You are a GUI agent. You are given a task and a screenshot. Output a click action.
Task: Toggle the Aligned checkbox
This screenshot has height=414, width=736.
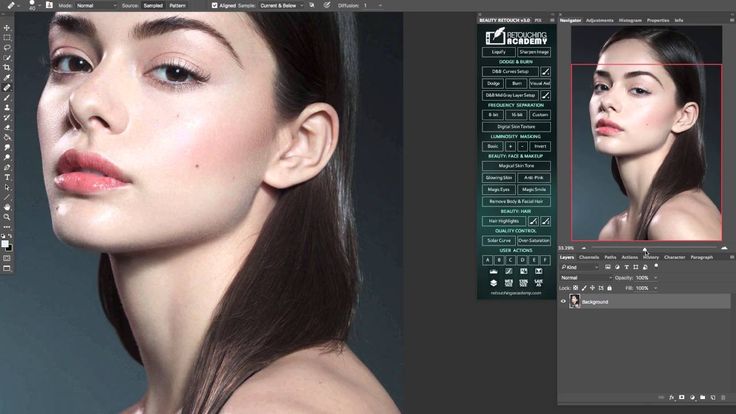point(215,6)
